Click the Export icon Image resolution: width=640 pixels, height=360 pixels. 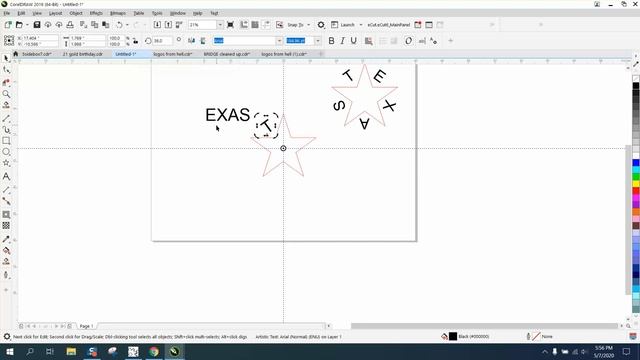[x=168, y=25]
